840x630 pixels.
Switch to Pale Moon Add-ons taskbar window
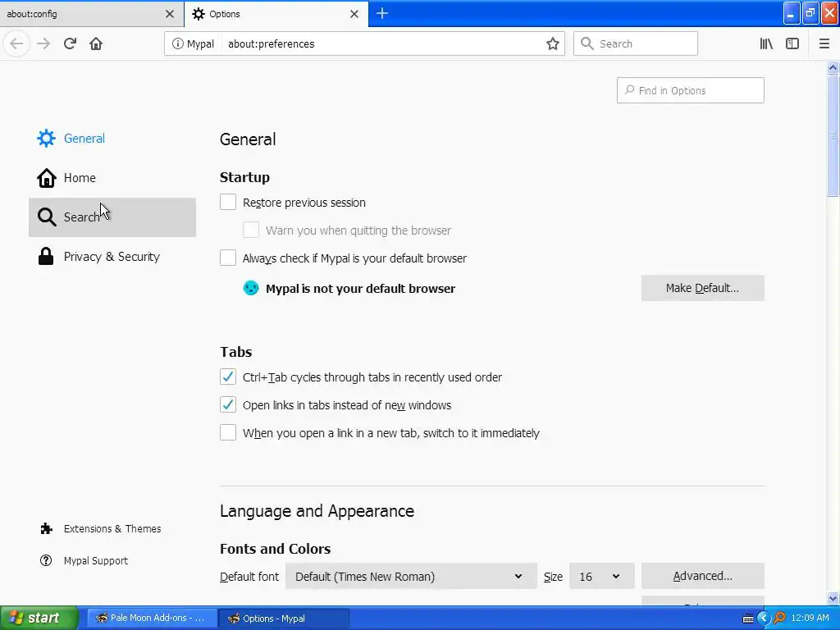click(152, 618)
